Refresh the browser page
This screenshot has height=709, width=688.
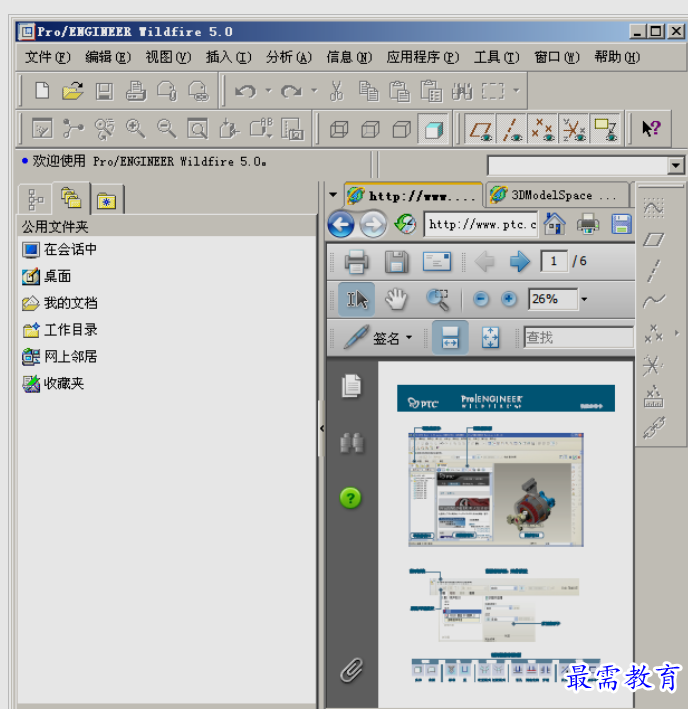point(405,224)
